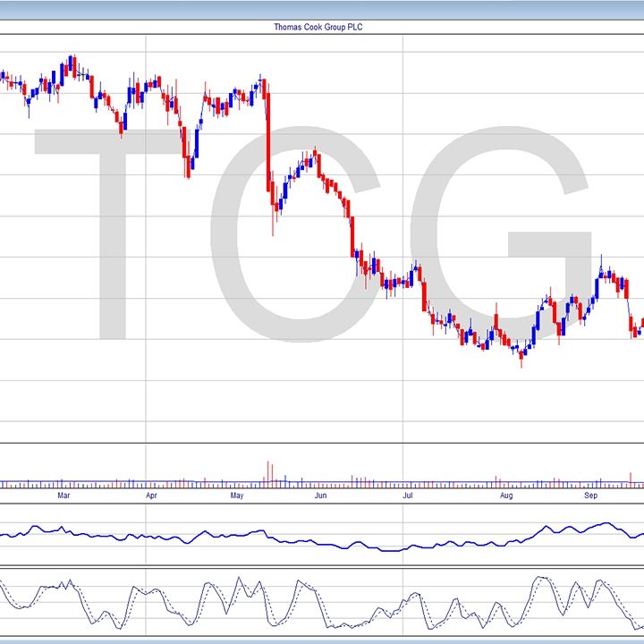Click the May label on the date axis
Viewport: 644px width, 644px height.
[x=236, y=495]
